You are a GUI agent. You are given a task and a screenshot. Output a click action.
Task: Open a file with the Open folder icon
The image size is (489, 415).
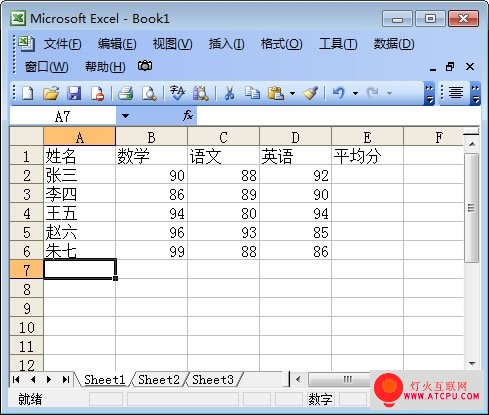pos(51,93)
